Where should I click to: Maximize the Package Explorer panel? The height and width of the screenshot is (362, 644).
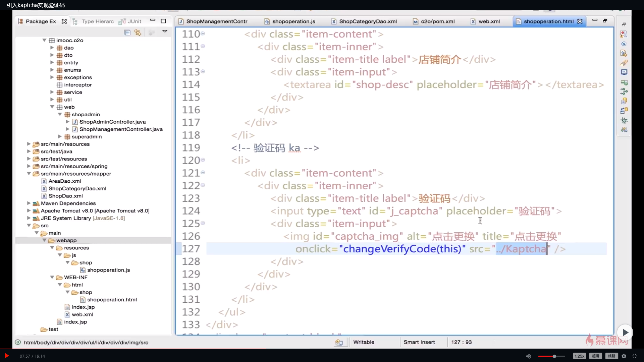click(x=163, y=21)
